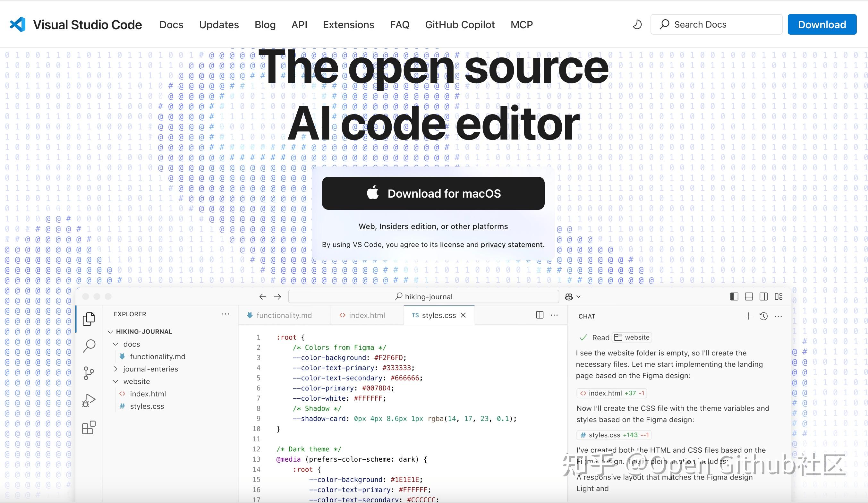The image size is (868, 503).
Task: Toggle primary sidebar layout icon
Action: click(x=734, y=297)
